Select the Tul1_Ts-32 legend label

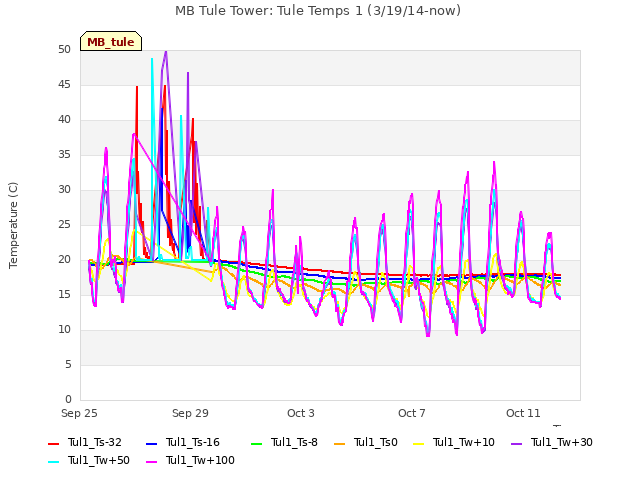pyautogui.click(x=95, y=442)
